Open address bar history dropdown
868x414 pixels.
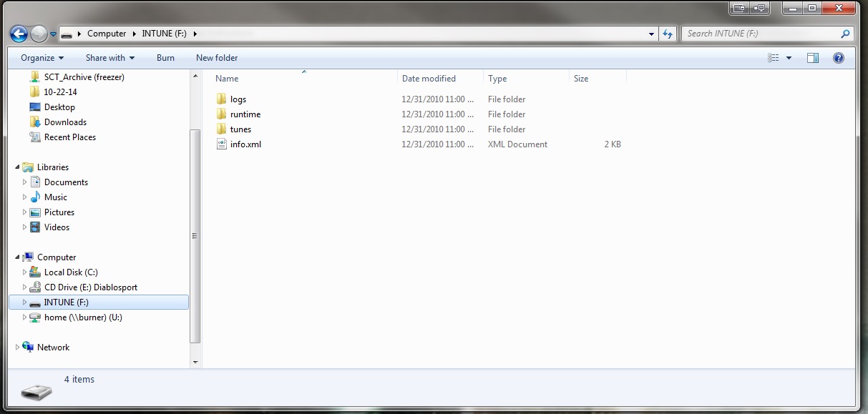point(651,34)
